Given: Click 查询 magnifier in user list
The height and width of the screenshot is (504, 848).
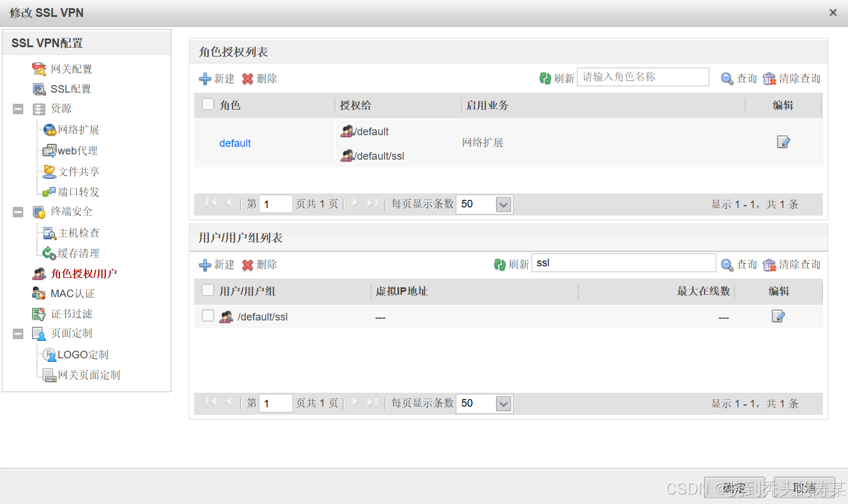Looking at the screenshot, I should 727,265.
